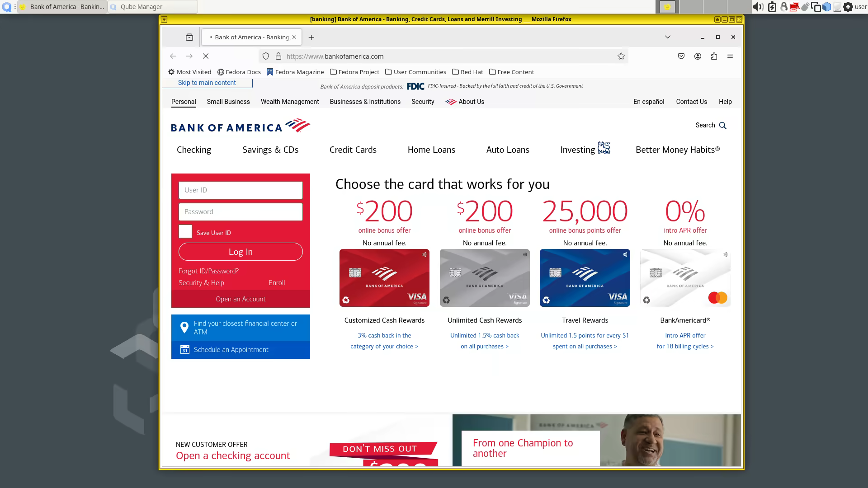
Task: Click the Fedora Magazine bookmark
Action: (x=295, y=72)
